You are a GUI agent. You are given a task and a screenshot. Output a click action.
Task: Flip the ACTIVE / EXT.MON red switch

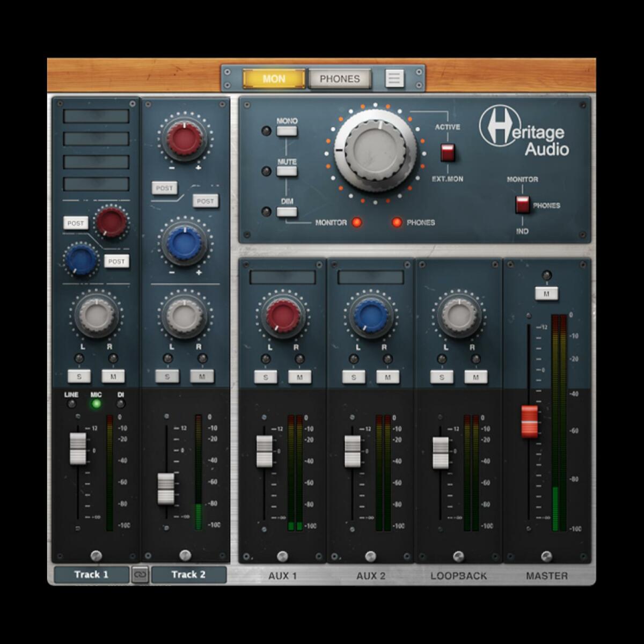[x=448, y=152]
